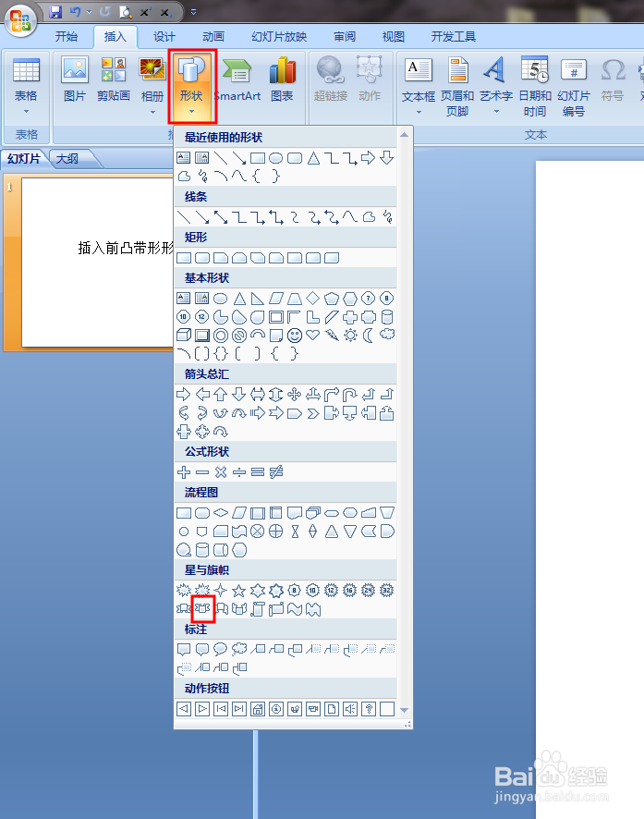Pick the 前凸带形 down ribbon shape
The height and width of the screenshot is (819, 644).
tap(202, 608)
